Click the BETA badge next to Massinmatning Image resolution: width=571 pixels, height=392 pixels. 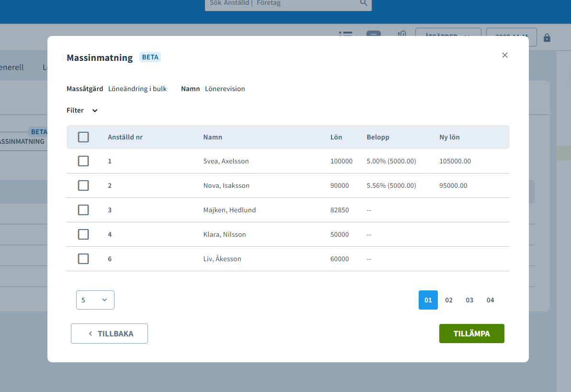150,57
